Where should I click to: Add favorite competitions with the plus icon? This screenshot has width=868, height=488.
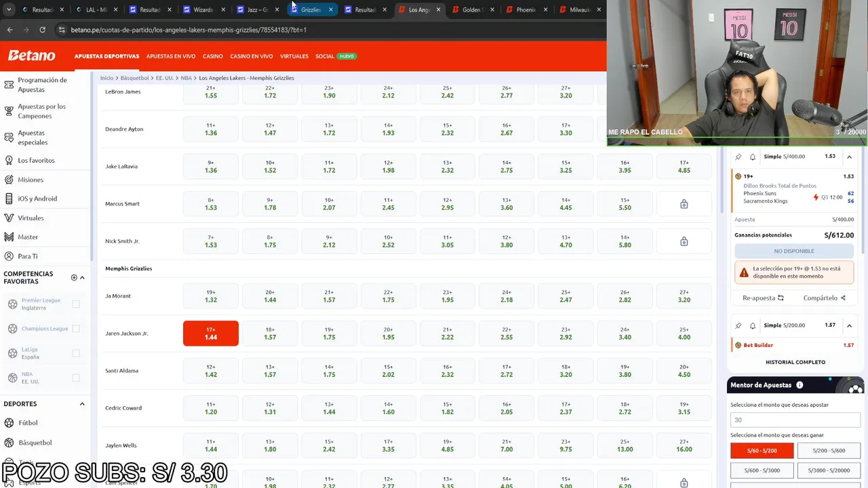(74, 277)
